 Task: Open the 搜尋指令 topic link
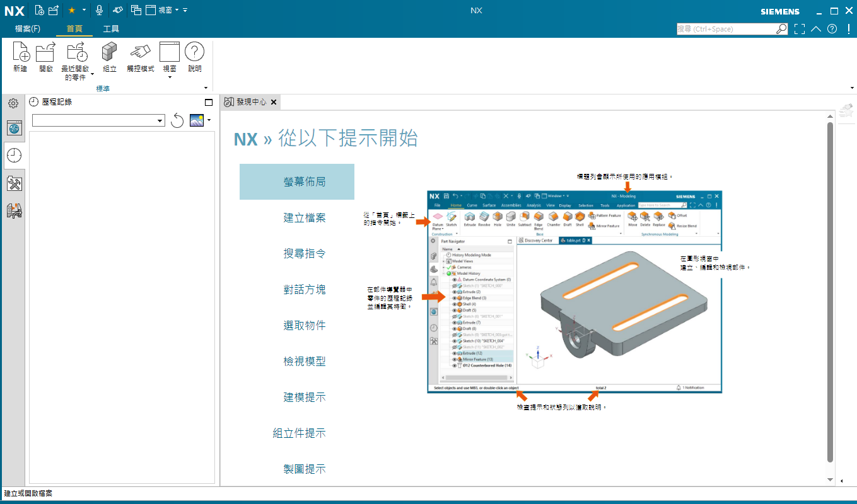coord(304,254)
